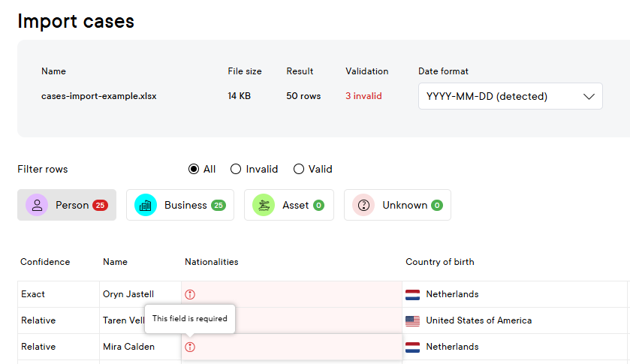The height and width of the screenshot is (364, 630).
Task: Open the Date format dropdown
Action: [x=510, y=96]
